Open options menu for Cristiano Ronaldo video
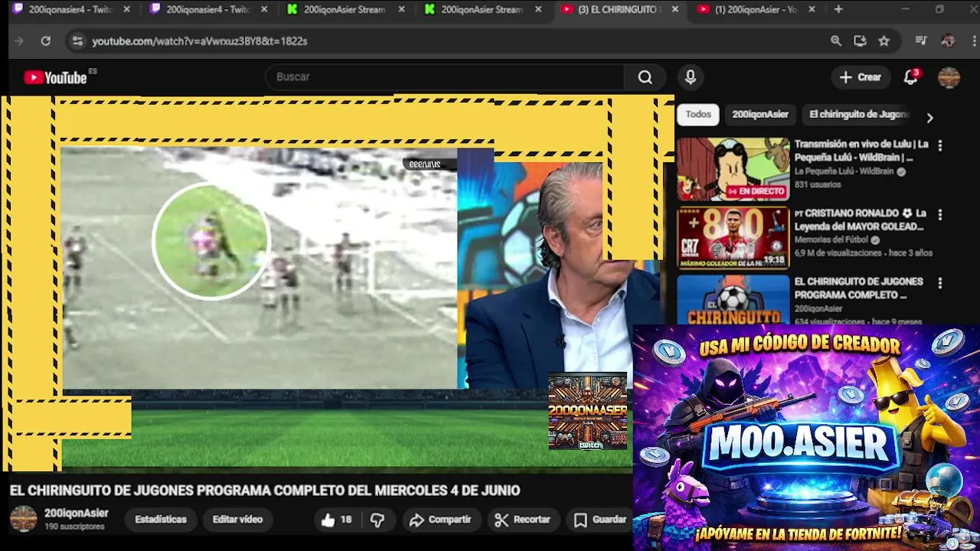This screenshot has height=551, width=980. 940,214
